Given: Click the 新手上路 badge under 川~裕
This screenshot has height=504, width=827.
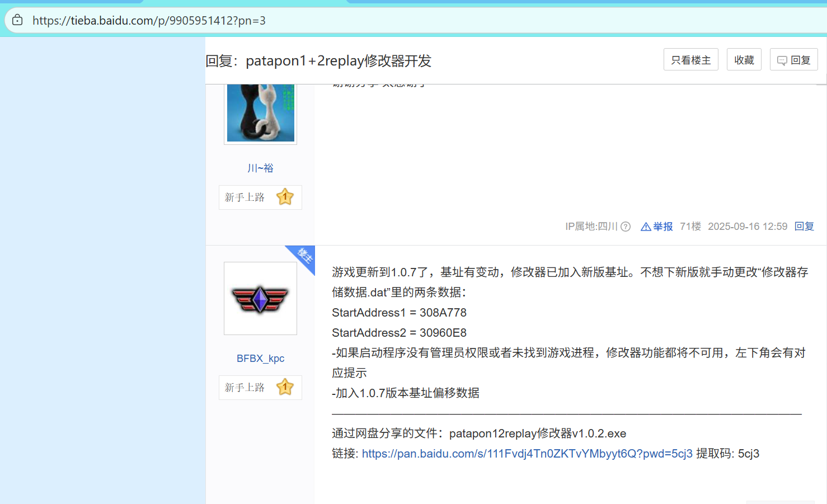Looking at the screenshot, I should (x=245, y=197).
